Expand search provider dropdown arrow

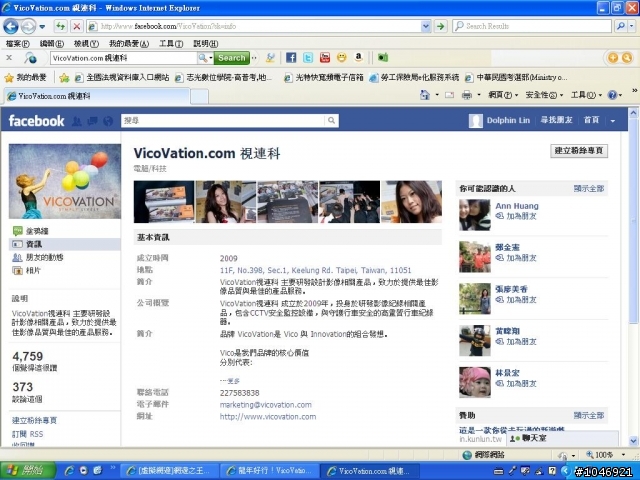point(632,26)
